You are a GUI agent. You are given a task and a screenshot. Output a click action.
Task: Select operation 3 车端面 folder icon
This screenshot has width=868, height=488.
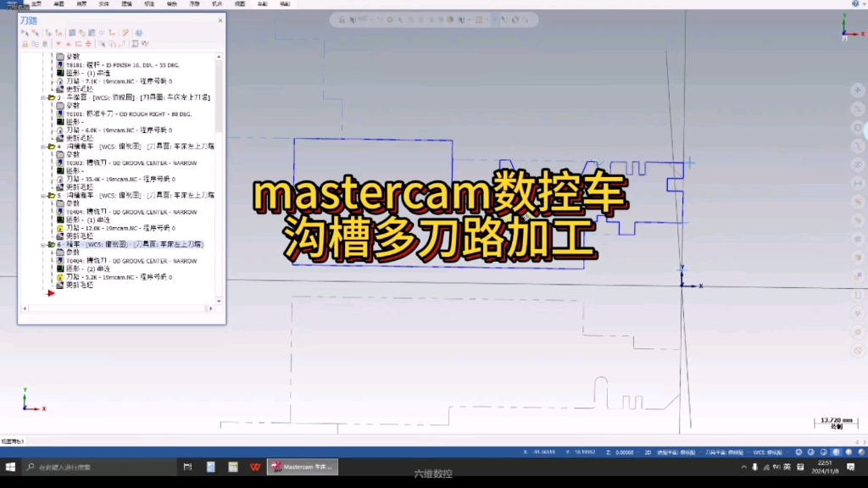coord(52,97)
